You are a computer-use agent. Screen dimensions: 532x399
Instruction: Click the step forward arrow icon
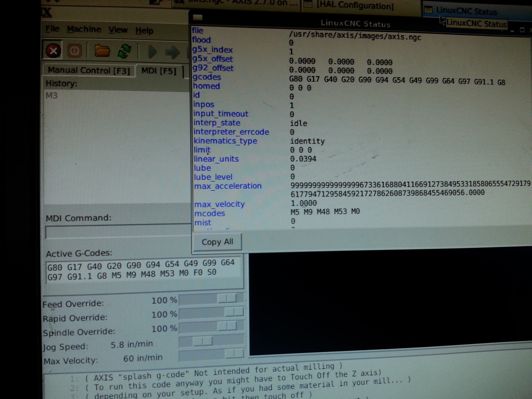pyautogui.click(x=172, y=52)
